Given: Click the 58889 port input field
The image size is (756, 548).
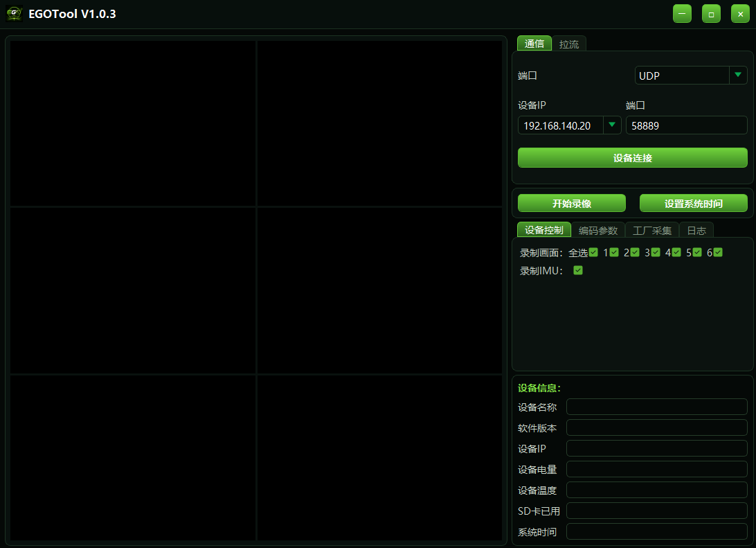Looking at the screenshot, I should pyautogui.click(x=687, y=125).
